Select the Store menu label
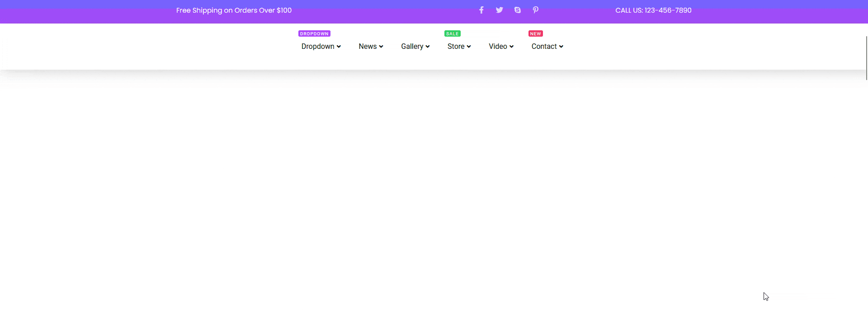This screenshot has width=868, height=328. 456,46
